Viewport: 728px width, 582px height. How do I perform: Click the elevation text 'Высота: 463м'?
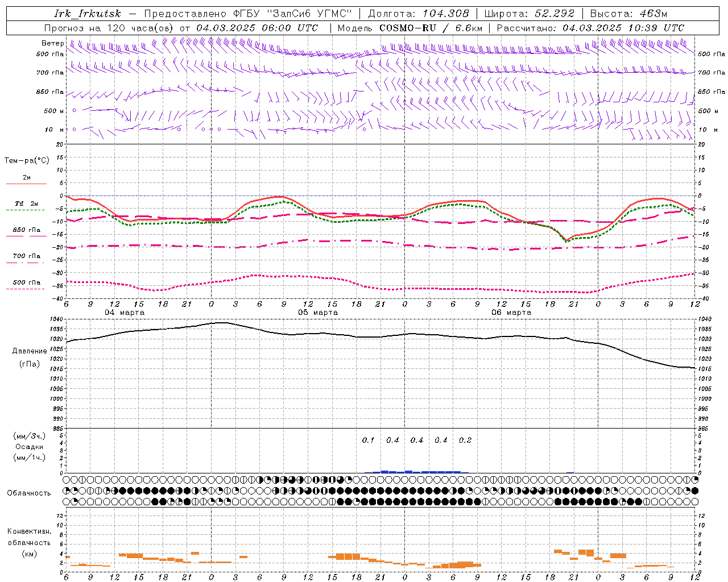pyautogui.click(x=628, y=14)
